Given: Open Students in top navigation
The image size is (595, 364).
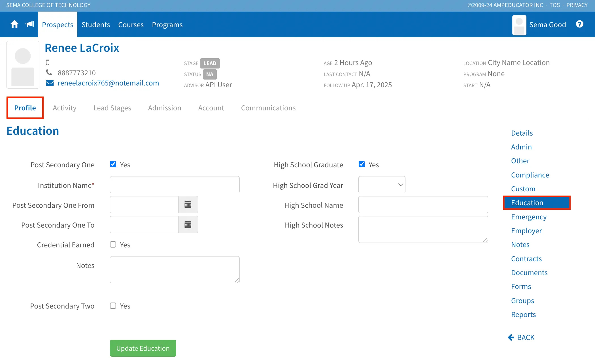Looking at the screenshot, I should click(96, 25).
